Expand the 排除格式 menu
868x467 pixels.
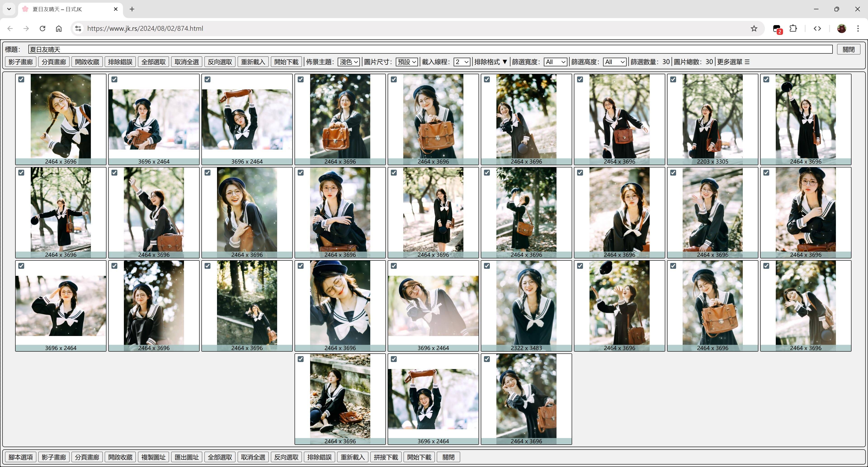pos(491,62)
